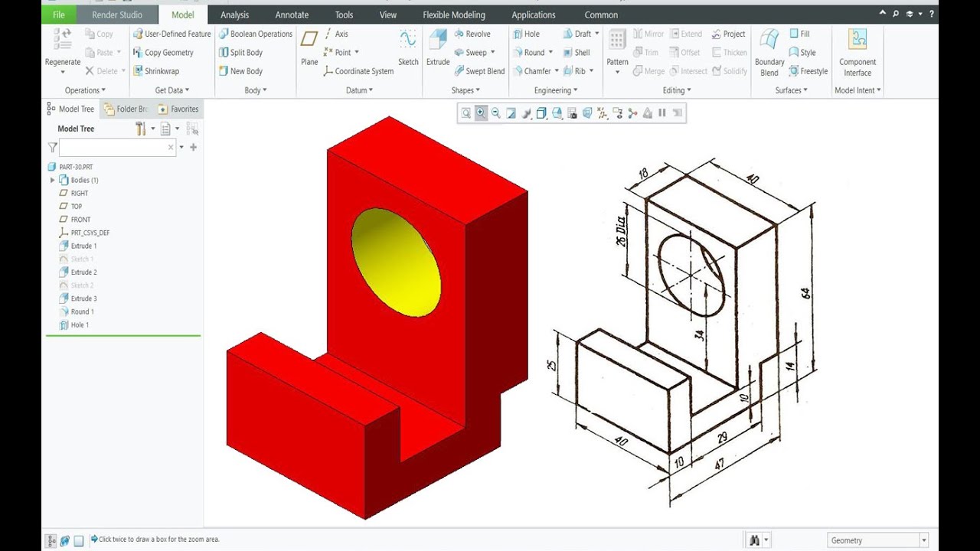Create a datum Axis
This screenshot has height=551, width=980.
point(335,34)
